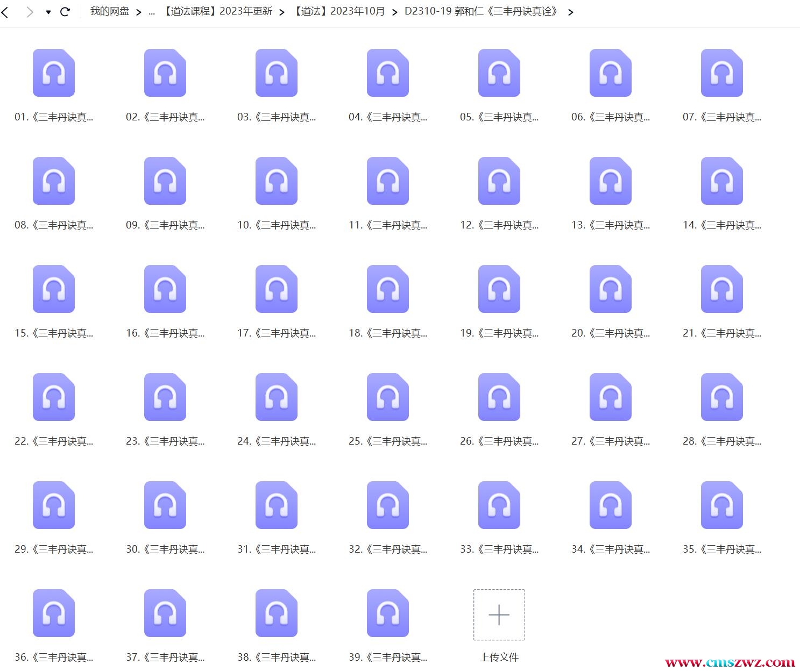Select audio file 28 headphone icon
The image size is (800, 672).
[x=721, y=397]
